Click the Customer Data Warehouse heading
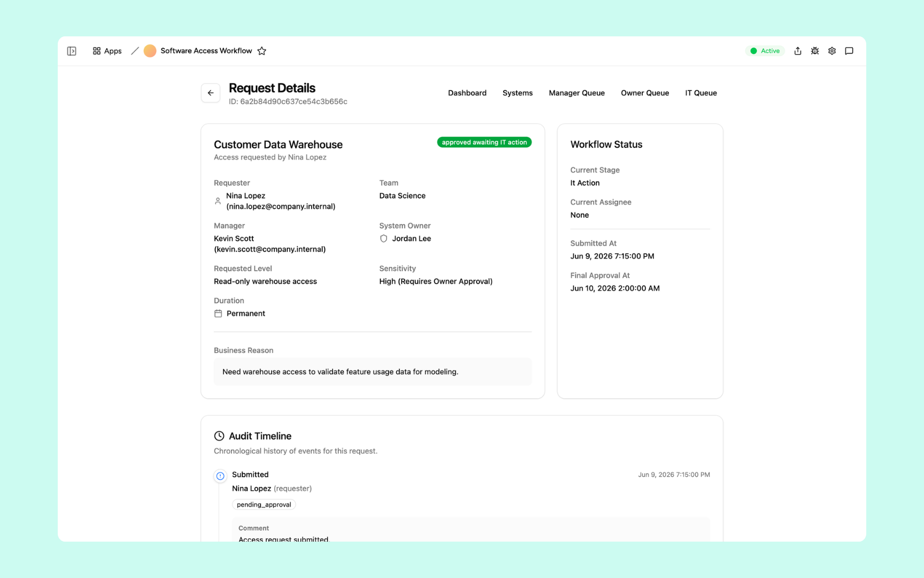 (x=278, y=144)
